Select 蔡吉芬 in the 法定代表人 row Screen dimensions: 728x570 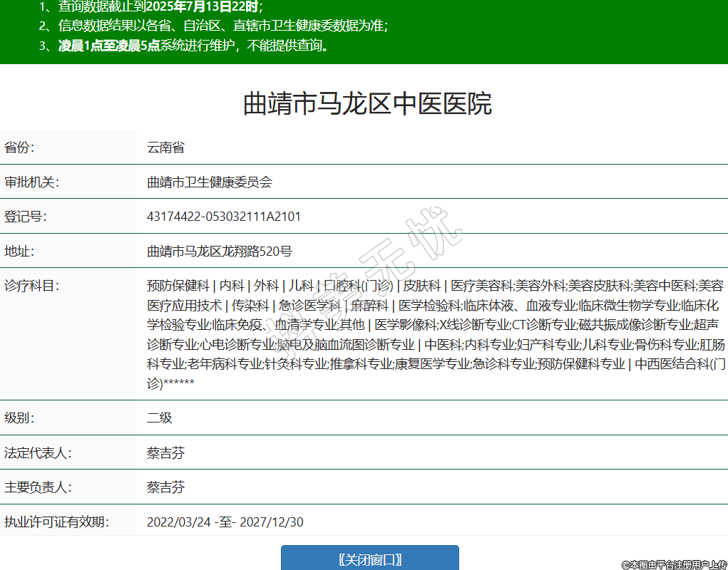165,453
